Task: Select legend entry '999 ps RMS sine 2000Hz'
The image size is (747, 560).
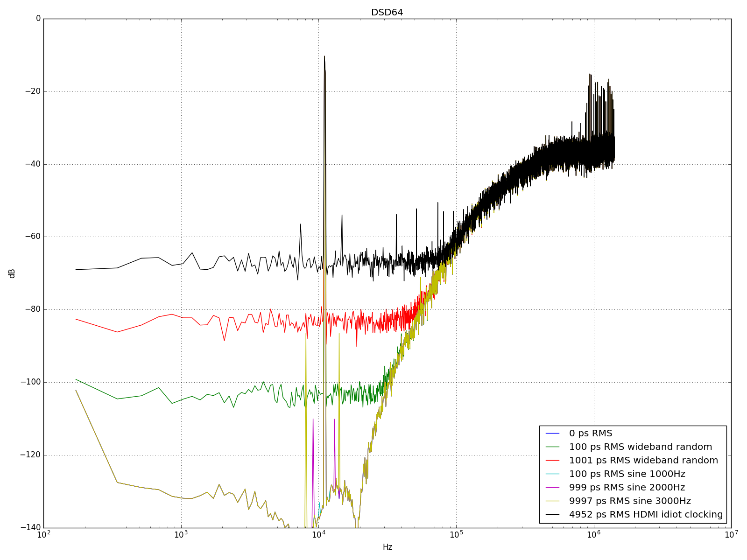Action: coord(627,488)
